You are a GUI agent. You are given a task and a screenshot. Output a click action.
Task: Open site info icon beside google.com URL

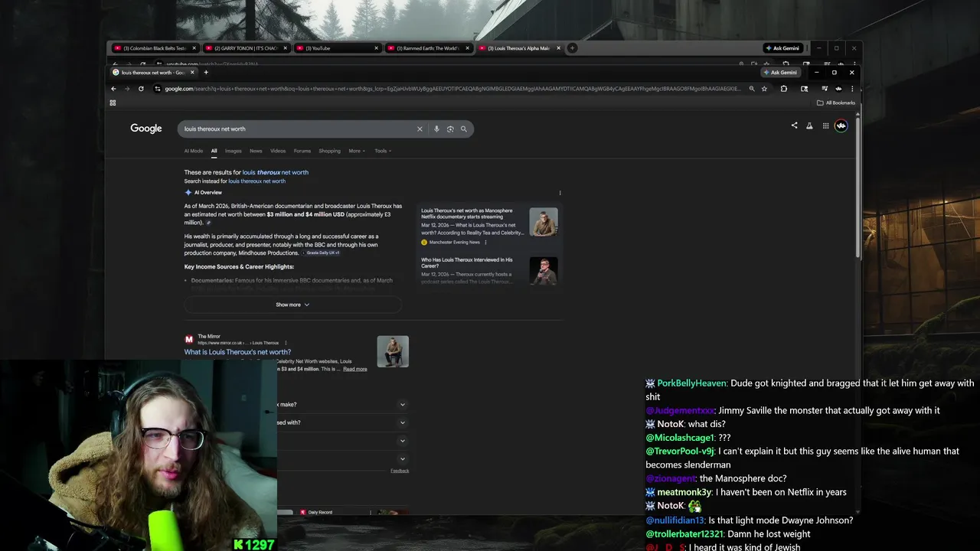click(x=158, y=89)
